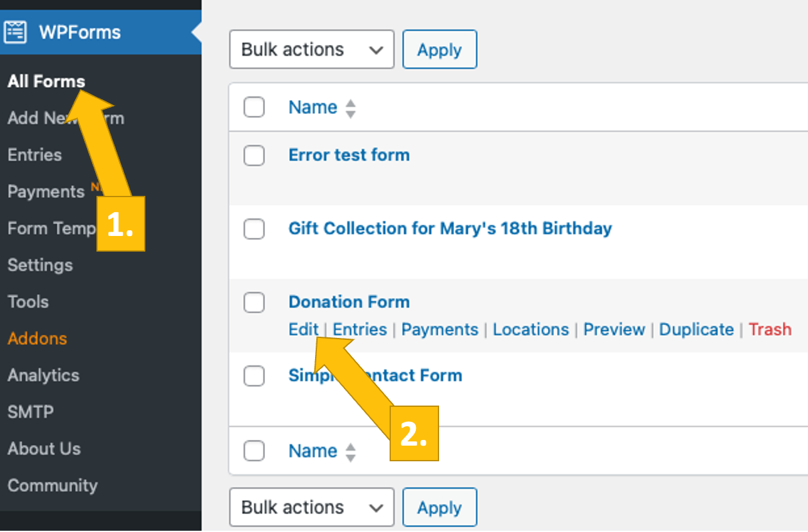Image resolution: width=808 pixels, height=532 pixels.
Task: Duplicate the Donation Form
Action: pos(696,330)
